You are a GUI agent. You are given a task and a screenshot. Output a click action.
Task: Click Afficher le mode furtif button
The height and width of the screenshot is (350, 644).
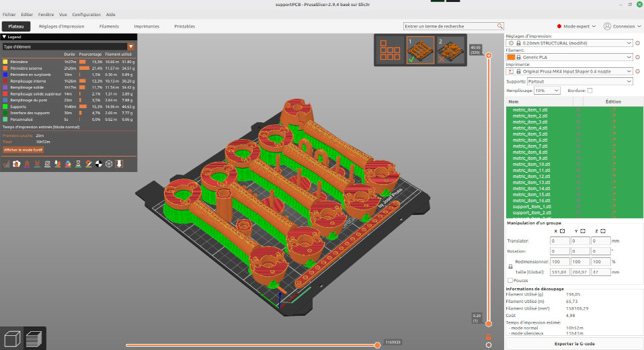click(23, 150)
